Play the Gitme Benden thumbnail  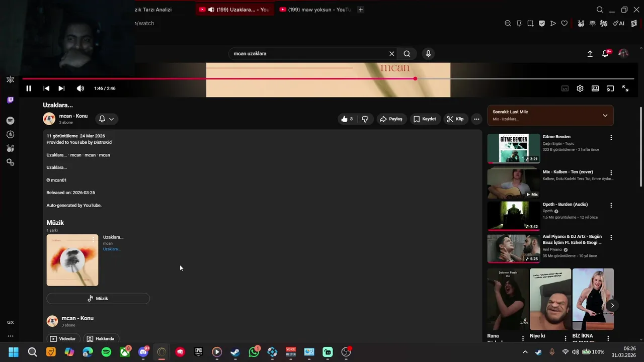coord(513,148)
